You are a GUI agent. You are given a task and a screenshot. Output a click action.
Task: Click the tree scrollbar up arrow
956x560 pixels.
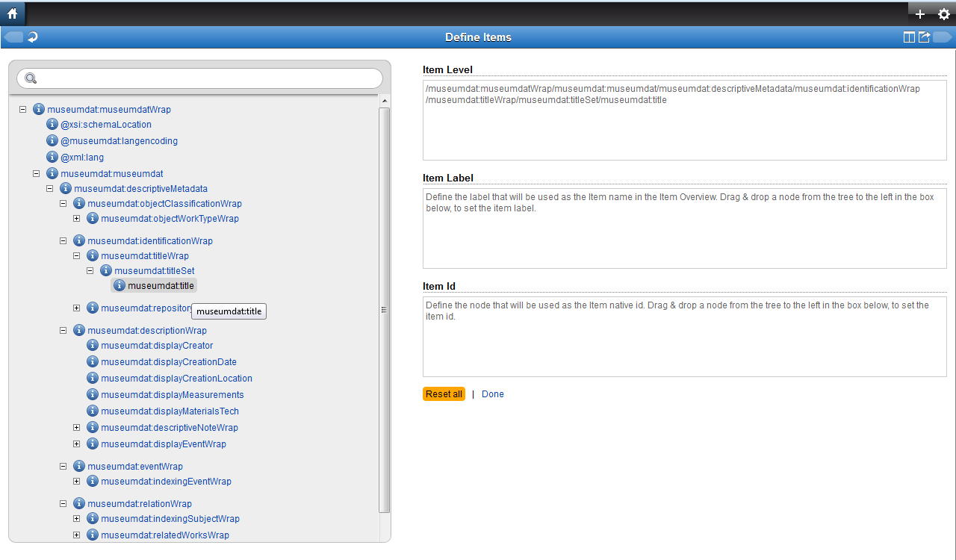tap(385, 101)
